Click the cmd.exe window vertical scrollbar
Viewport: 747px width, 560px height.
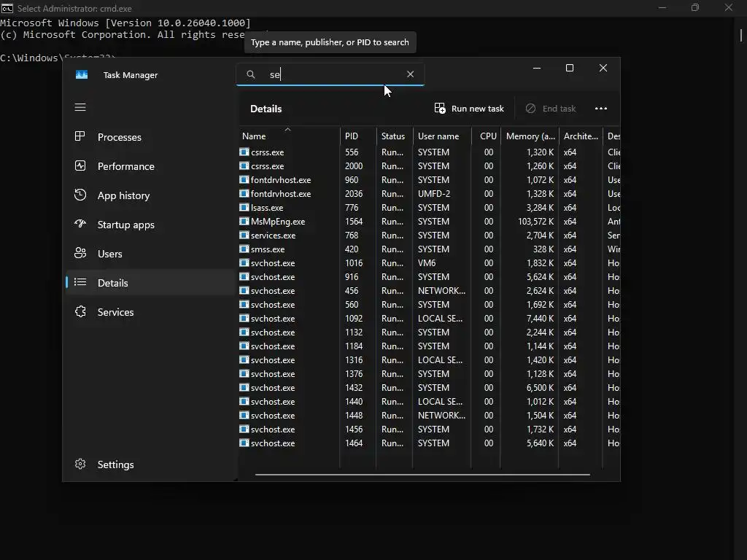pos(741,35)
